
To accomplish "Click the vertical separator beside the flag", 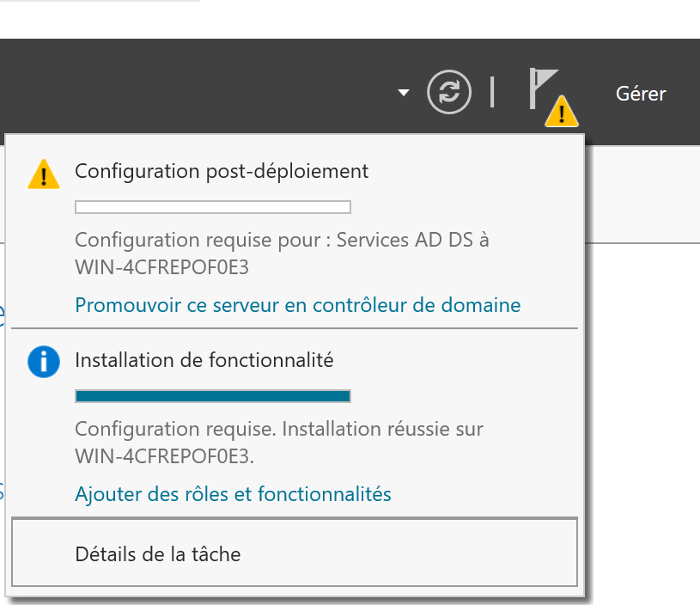I will coord(492,92).
